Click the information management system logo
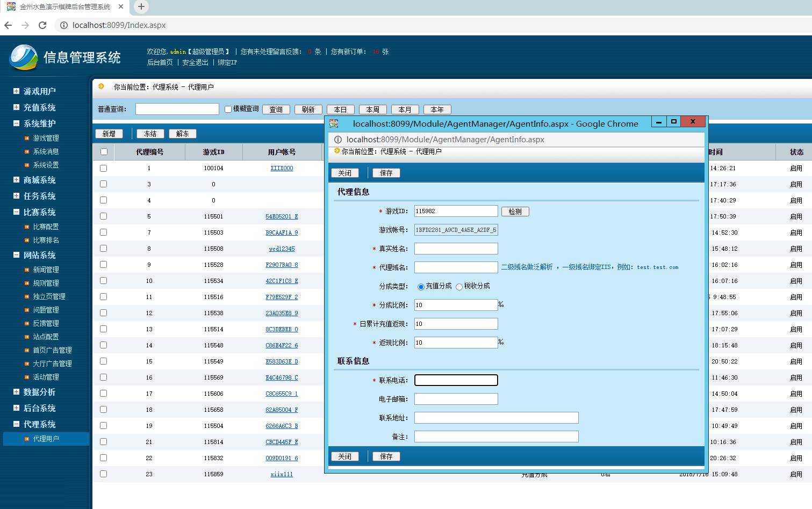 point(24,57)
